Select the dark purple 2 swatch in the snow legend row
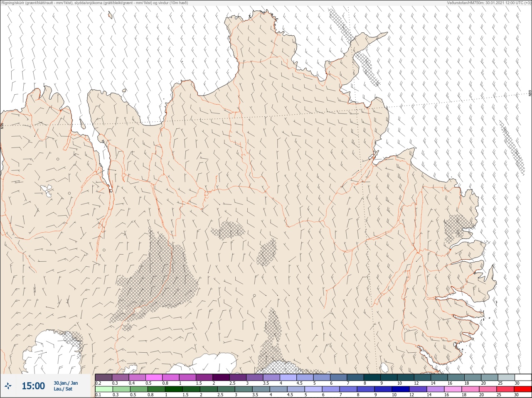This screenshot has width=532, height=398. point(221,377)
